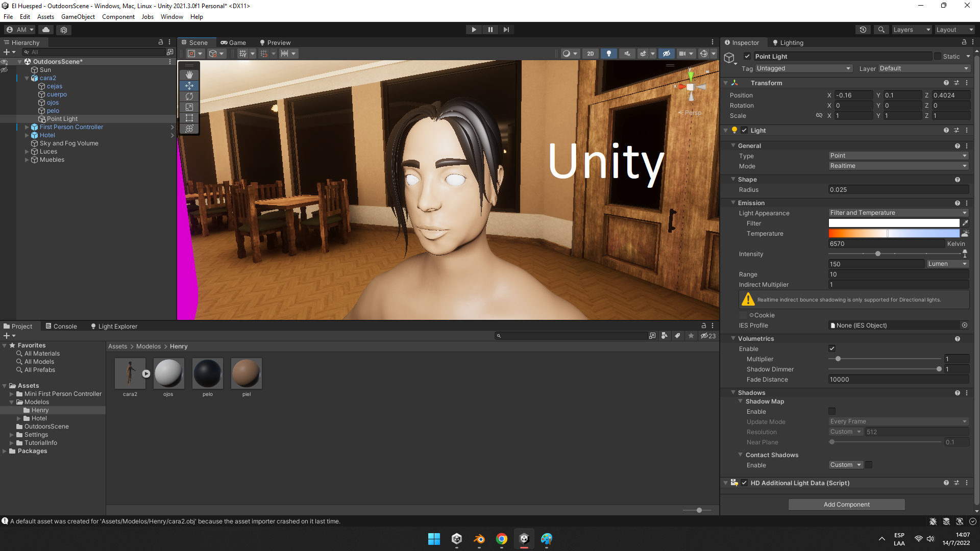Image resolution: width=980 pixels, height=551 pixels.
Task: Click the Add Component button
Action: [847, 505]
